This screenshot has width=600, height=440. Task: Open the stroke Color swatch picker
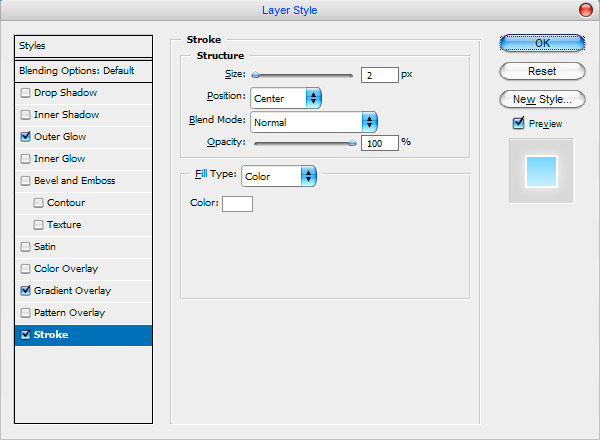tap(237, 204)
